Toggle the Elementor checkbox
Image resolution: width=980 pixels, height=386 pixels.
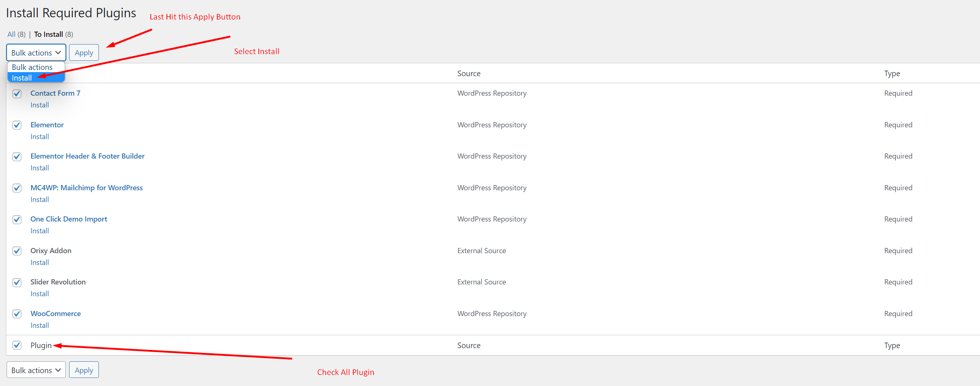tap(17, 125)
